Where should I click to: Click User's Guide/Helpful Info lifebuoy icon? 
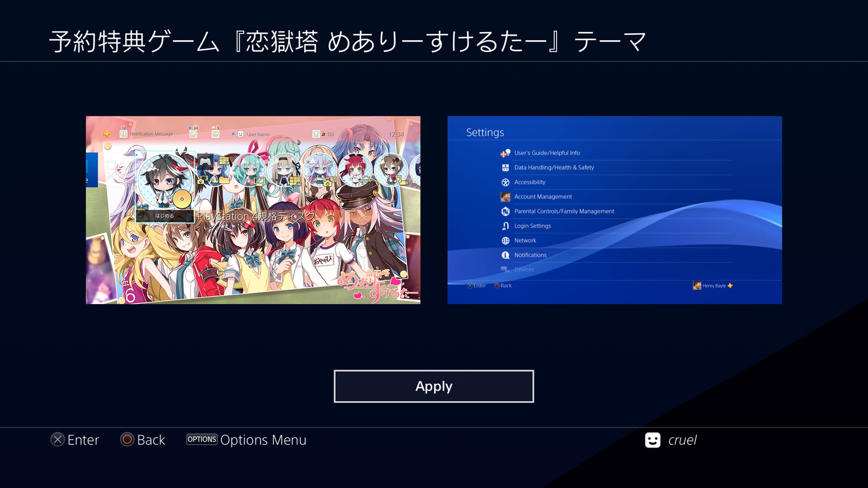(505, 153)
